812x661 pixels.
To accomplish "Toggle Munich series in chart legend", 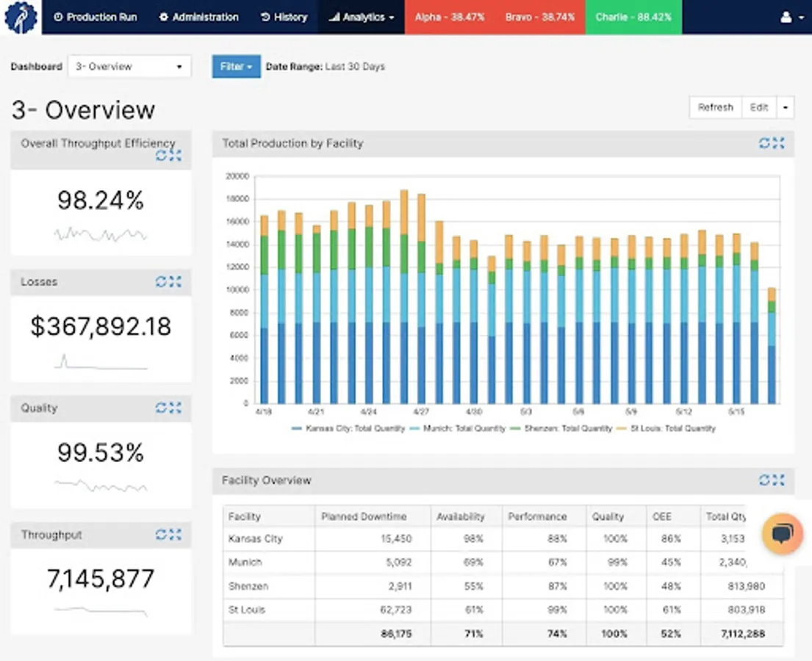I will pyautogui.click(x=464, y=428).
